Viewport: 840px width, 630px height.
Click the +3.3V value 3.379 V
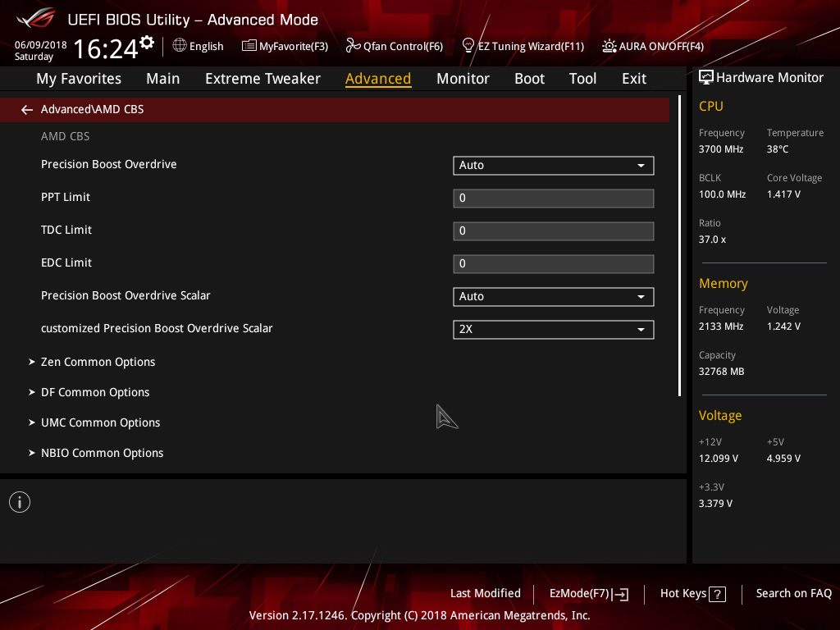pos(715,504)
